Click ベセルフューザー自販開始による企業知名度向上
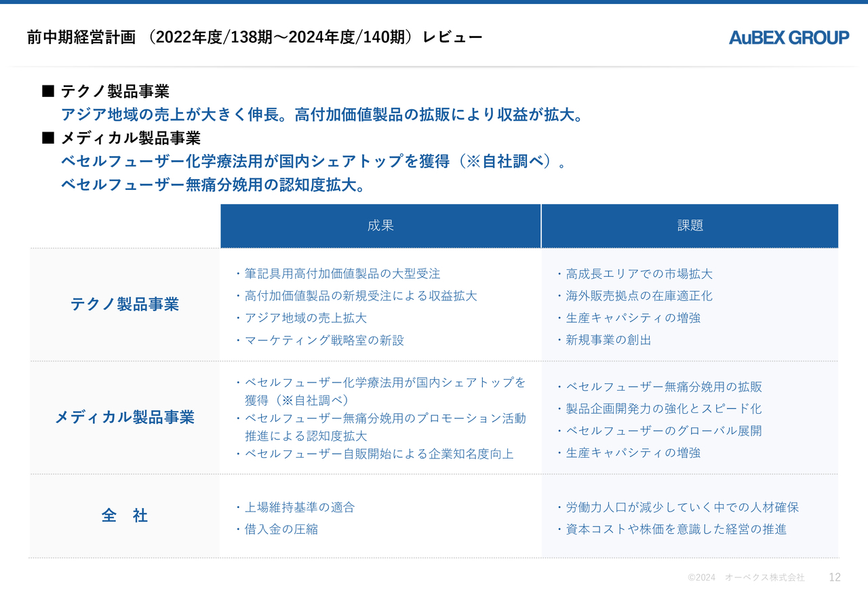Image resolution: width=868 pixels, height=601 pixels. (x=374, y=454)
